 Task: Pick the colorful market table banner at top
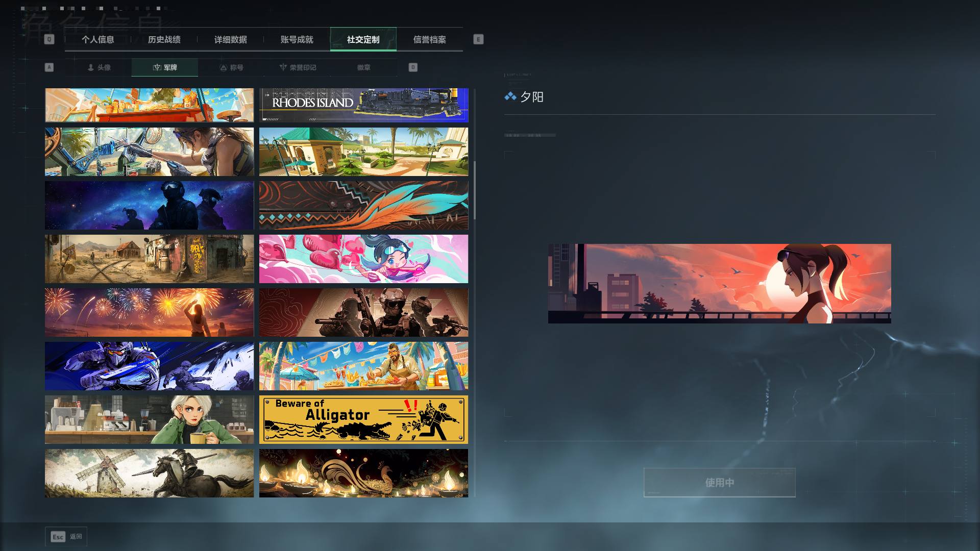149,105
